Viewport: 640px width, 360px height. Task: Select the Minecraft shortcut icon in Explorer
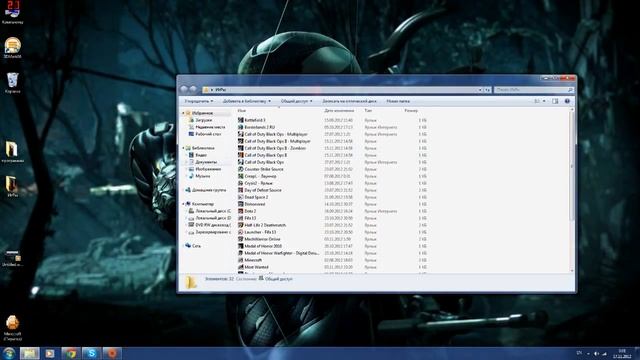240,260
